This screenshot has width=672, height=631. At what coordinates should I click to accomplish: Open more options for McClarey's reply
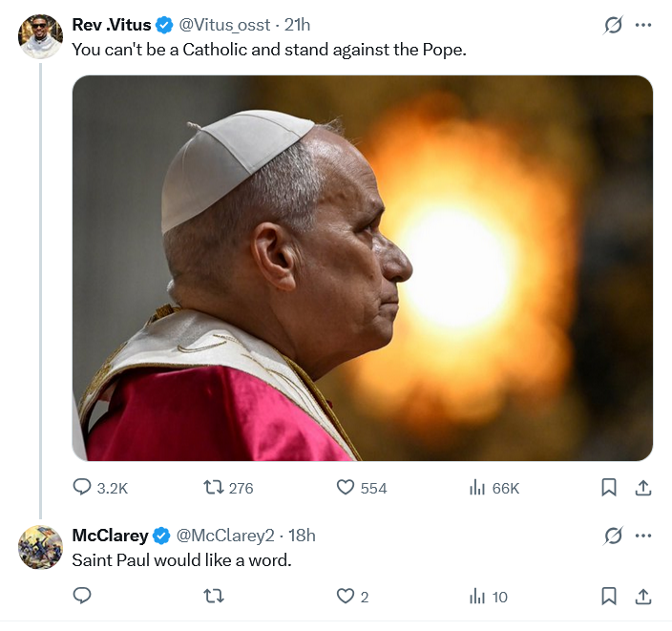(x=643, y=536)
